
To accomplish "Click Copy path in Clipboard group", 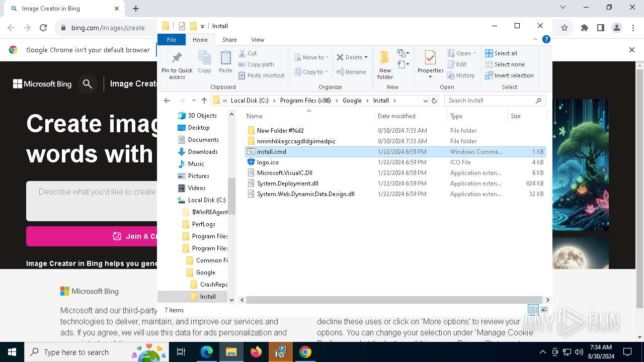I will point(256,64).
